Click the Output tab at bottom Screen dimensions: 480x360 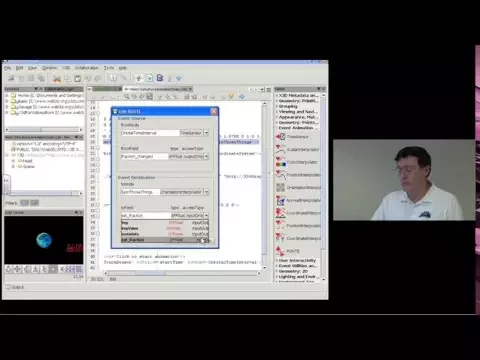[15, 287]
